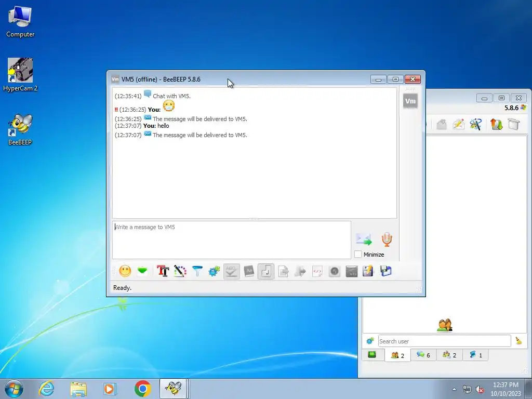Screen dimensions: 532x399
Task: Click the muted volume tray icon
Action: point(480,389)
